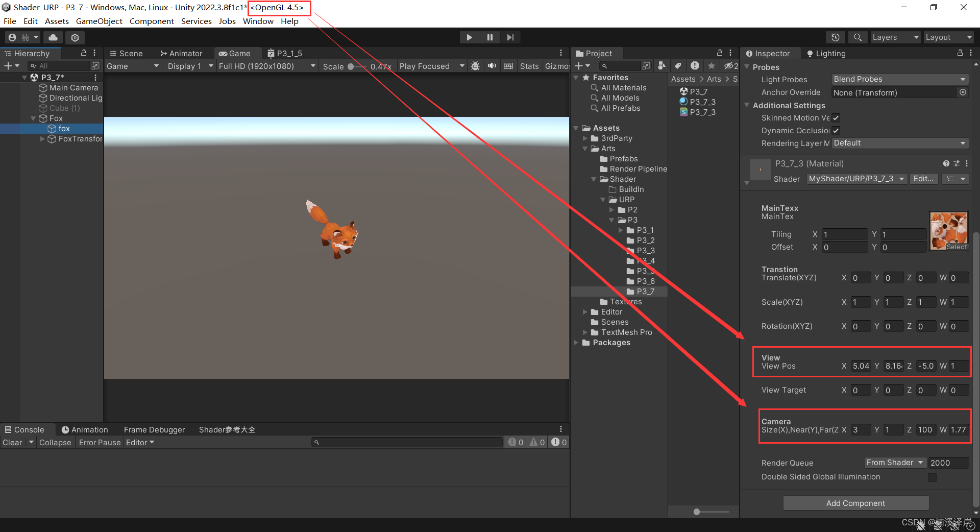Open MyShader/URP/P3_7_3 shader dropdown
The width and height of the screenshot is (980, 532).
856,179
